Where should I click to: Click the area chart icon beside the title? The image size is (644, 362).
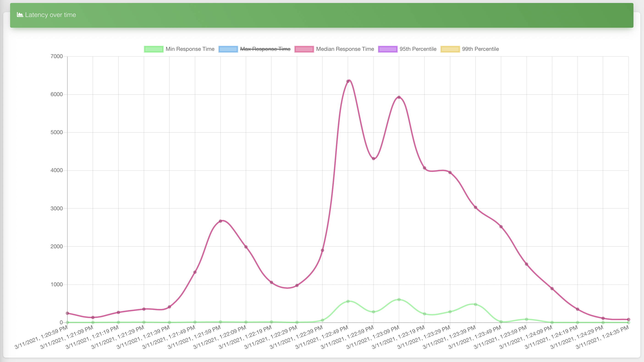tap(20, 15)
